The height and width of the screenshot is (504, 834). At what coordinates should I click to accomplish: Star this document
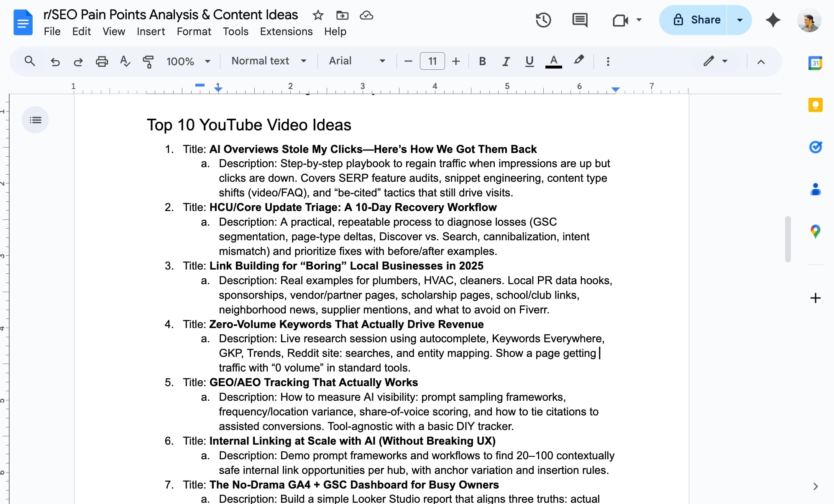pyautogui.click(x=318, y=15)
